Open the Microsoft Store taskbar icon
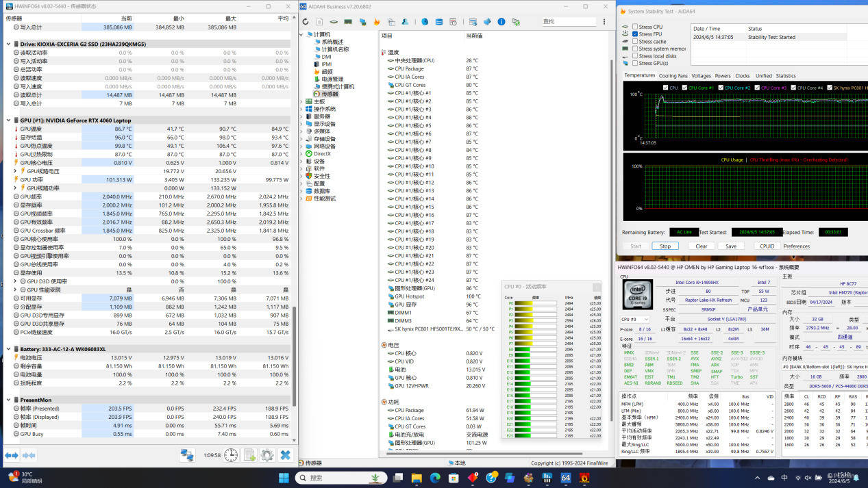This screenshot has width=868, height=488. point(454,478)
